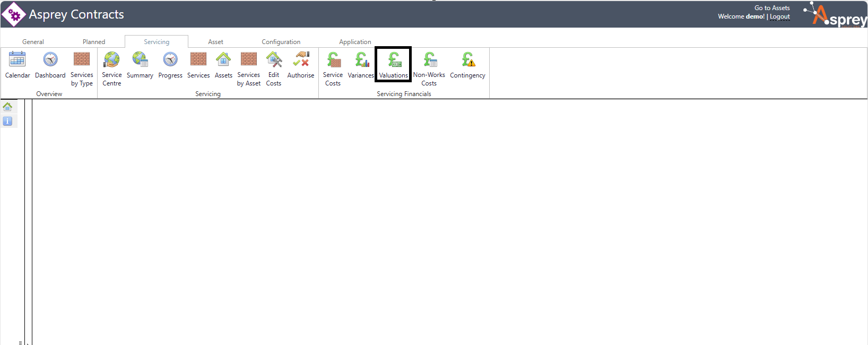Switch to the Configuration tab
The width and height of the screenshot is (868, 345).
(281, 42)
